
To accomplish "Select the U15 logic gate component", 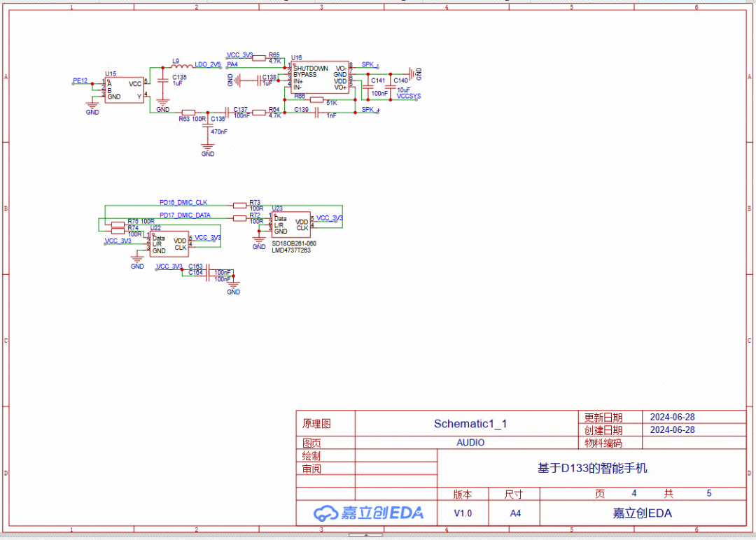I will point(125,90).
